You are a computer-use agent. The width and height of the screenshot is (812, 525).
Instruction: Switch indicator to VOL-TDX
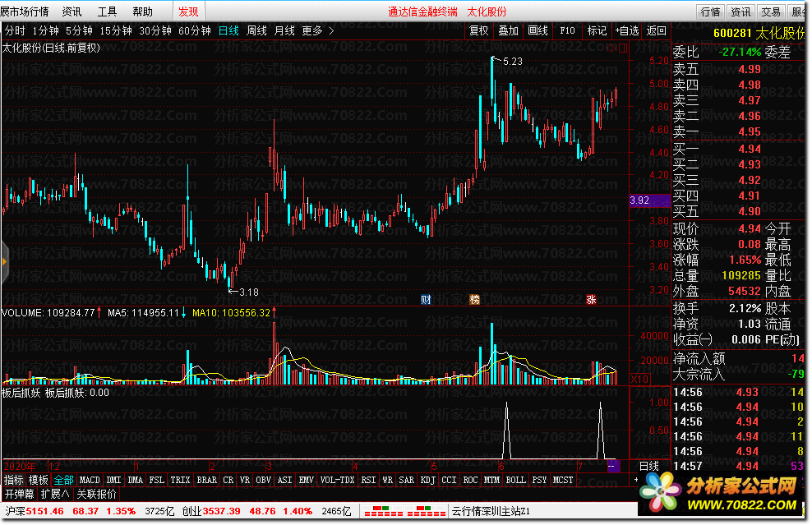338,480
